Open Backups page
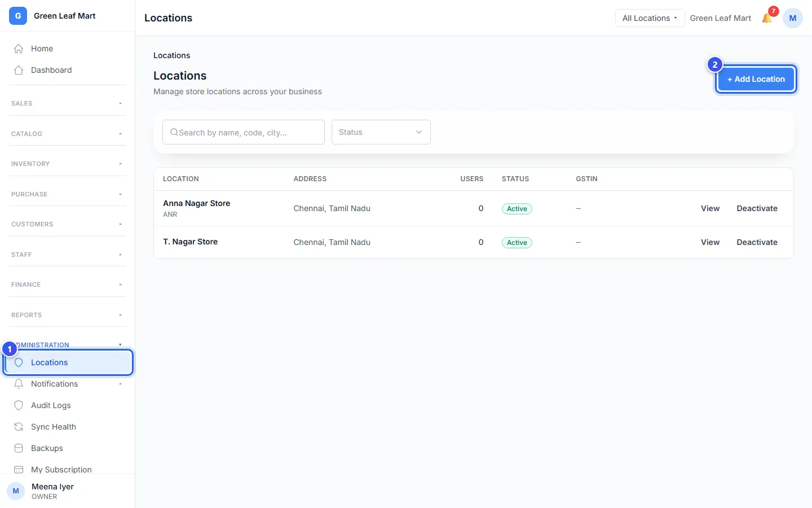 click(68, 448)
